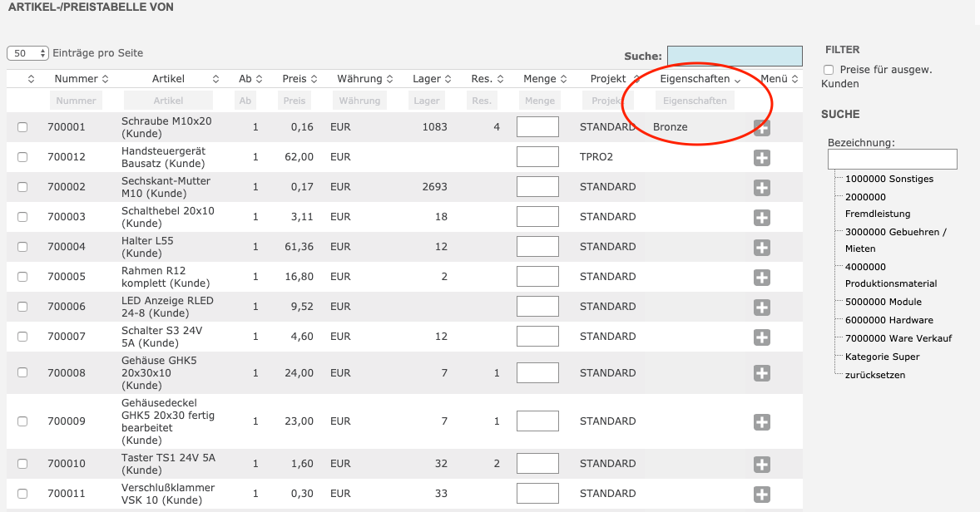
Task: Click plus icon for Schraube M10x20 row
Action: (x=761, y=128)
